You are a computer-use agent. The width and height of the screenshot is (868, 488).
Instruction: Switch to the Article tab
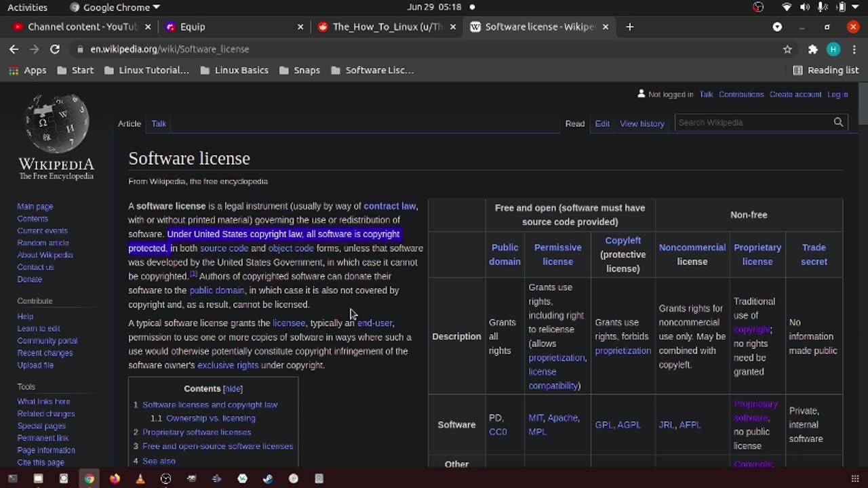point(130,123)
